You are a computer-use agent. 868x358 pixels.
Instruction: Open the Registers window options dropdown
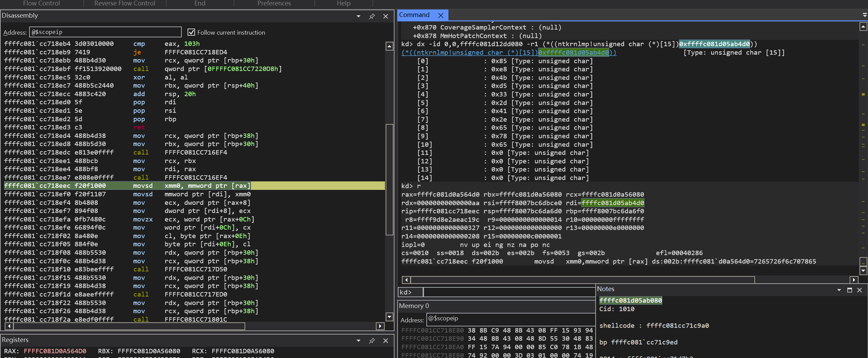[x=359, y=341]
